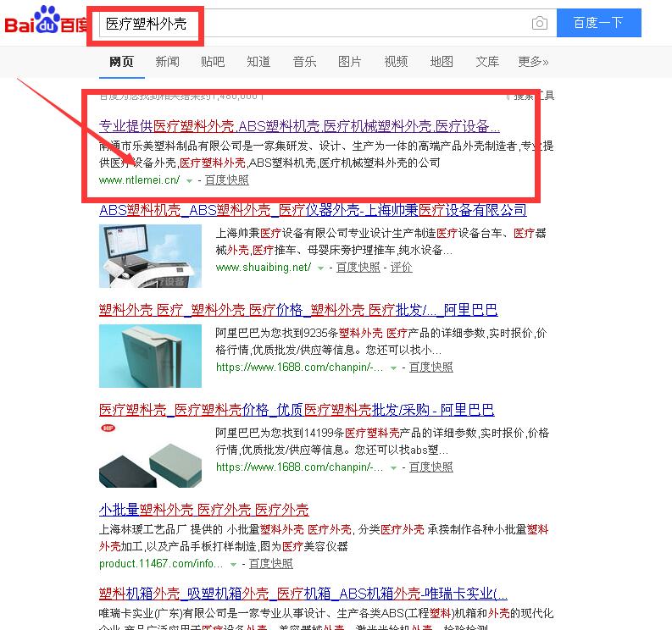Viewport: 672px width, 630px height.
Task: Expand arrow beside product.11467.com result
Action: point(233,565)
